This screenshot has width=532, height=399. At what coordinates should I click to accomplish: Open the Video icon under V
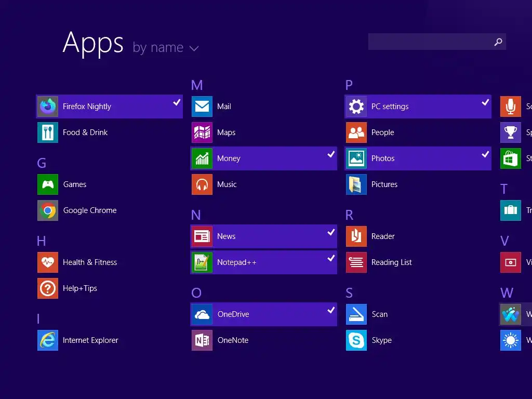511,262
